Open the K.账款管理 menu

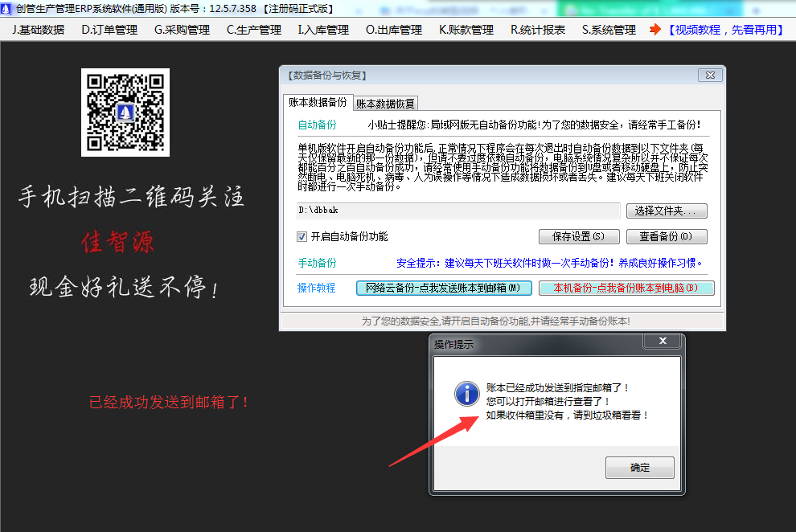coord(467,30)
